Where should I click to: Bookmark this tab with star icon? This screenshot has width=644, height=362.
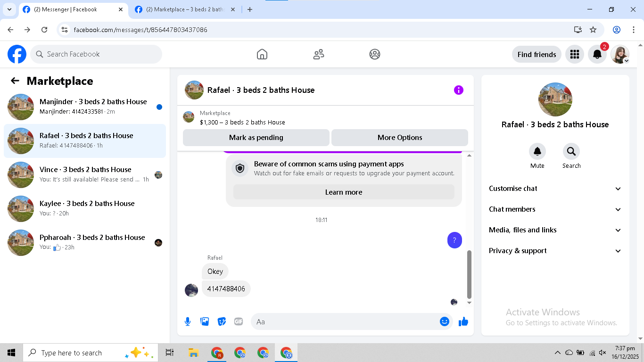pyautogui.click(x=593, y=30)
